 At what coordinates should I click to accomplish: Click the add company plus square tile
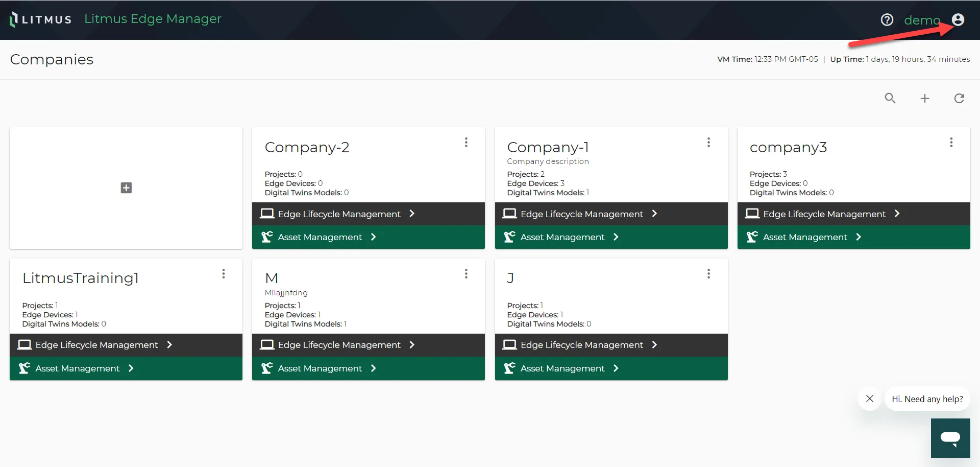coord(126,188)
